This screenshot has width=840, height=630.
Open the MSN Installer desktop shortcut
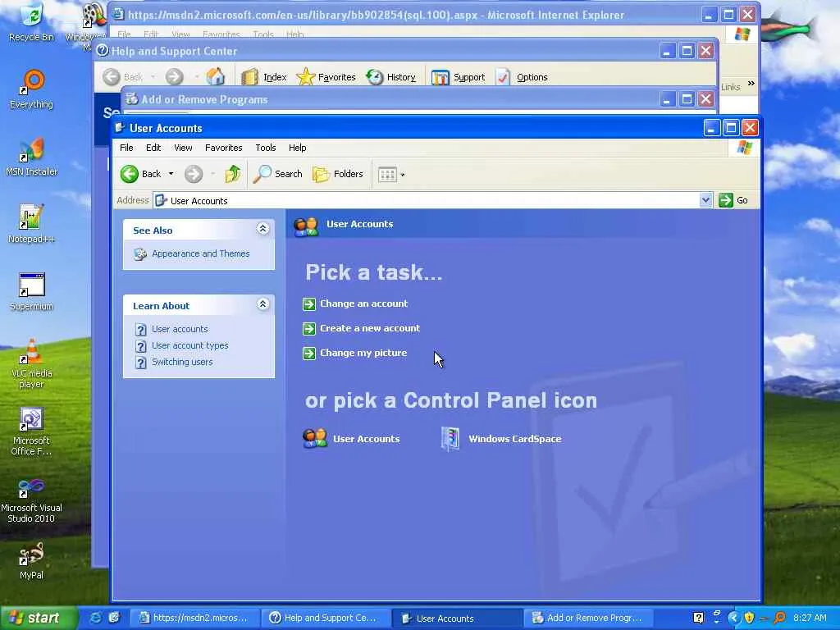tap(32, 157)
